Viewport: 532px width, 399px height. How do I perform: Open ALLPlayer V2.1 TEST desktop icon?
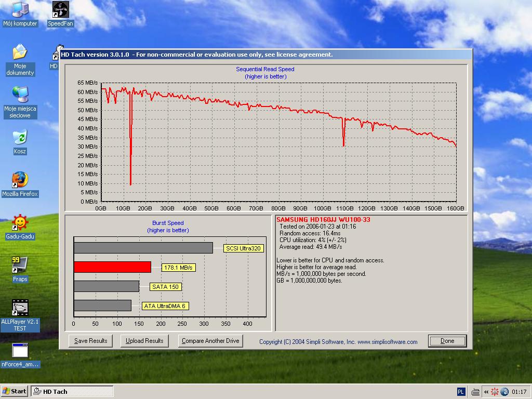pos(20,315)
